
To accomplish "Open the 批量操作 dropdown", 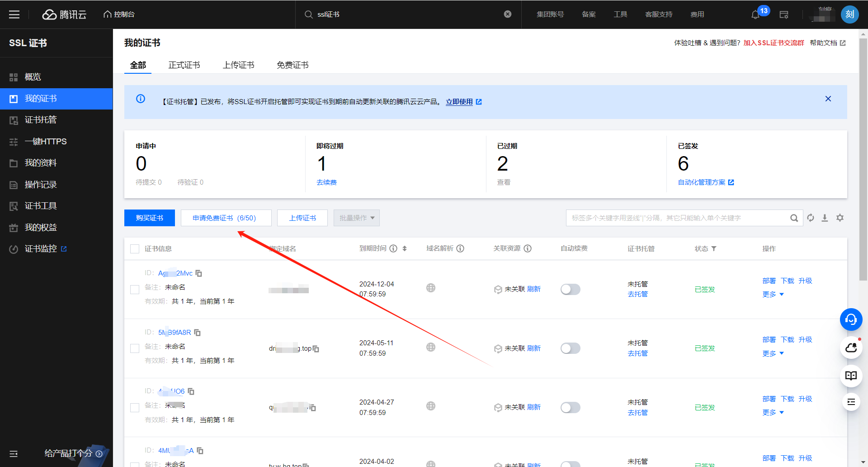I will point(357,218).
